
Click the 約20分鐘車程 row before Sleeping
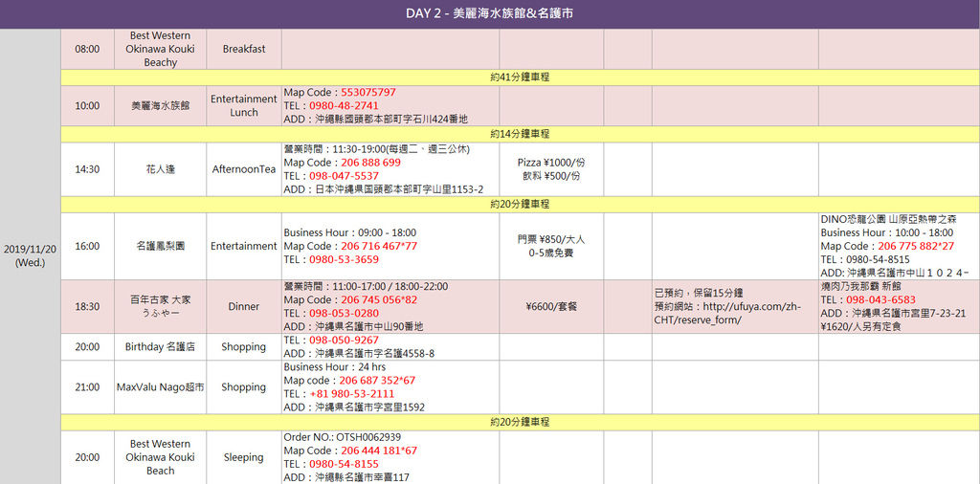pyautogui.click(x=520, y=422)
